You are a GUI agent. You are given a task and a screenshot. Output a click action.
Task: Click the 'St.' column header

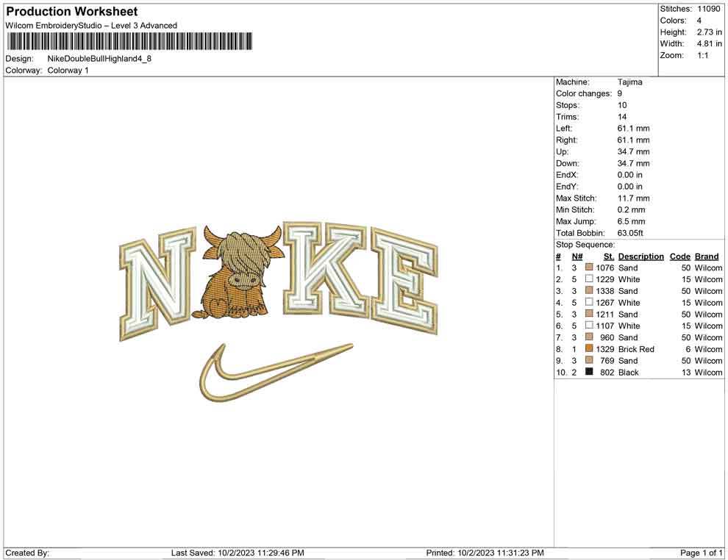click(x=609, y=256)
